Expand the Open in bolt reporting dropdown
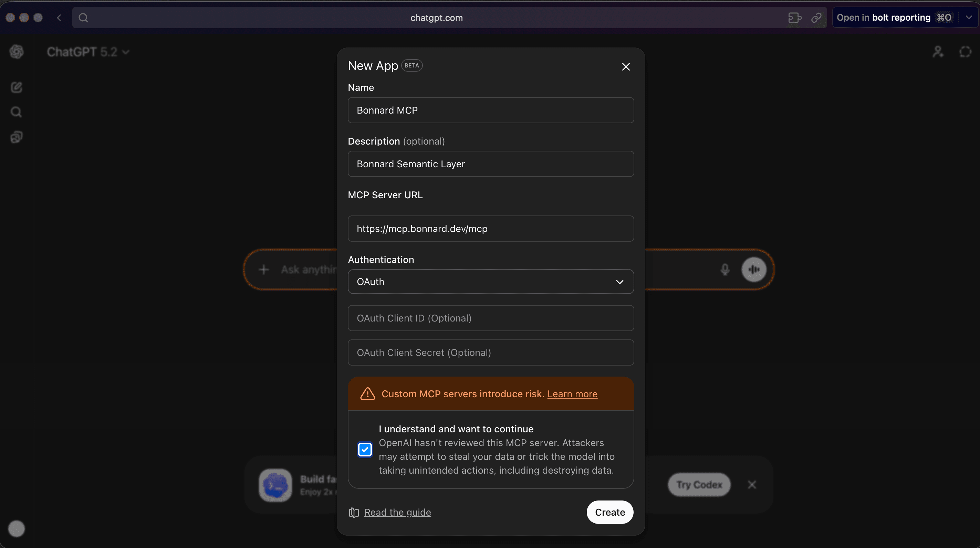Image resolution: width=980 pixels, height=548 pixels. pyautogui.click(x=969, y=18)
